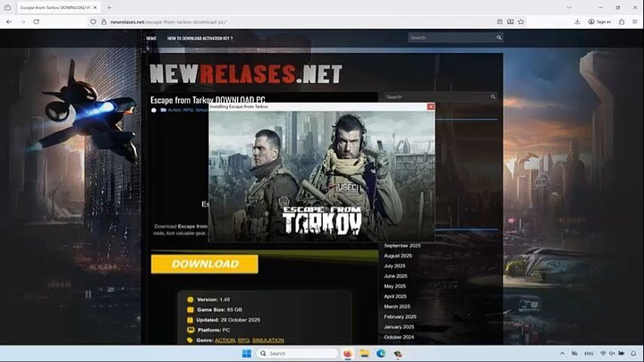
Task: Open October 2024 archive
Action: click(399, 337)
